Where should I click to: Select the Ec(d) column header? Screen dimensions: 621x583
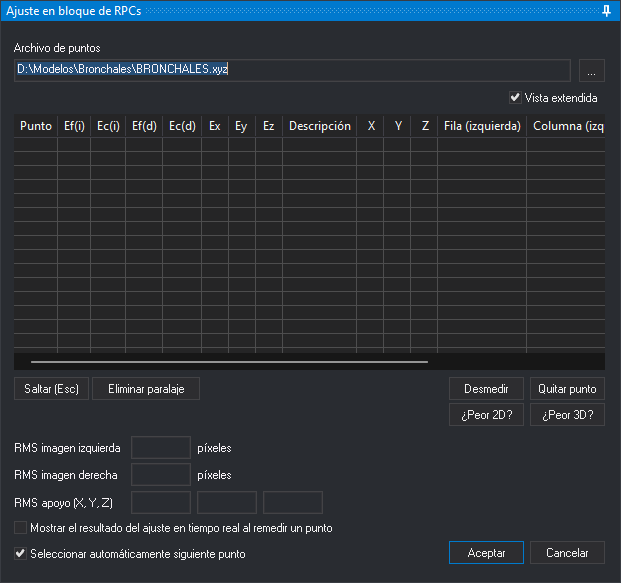pyautogui.click(x=182, y=126)
